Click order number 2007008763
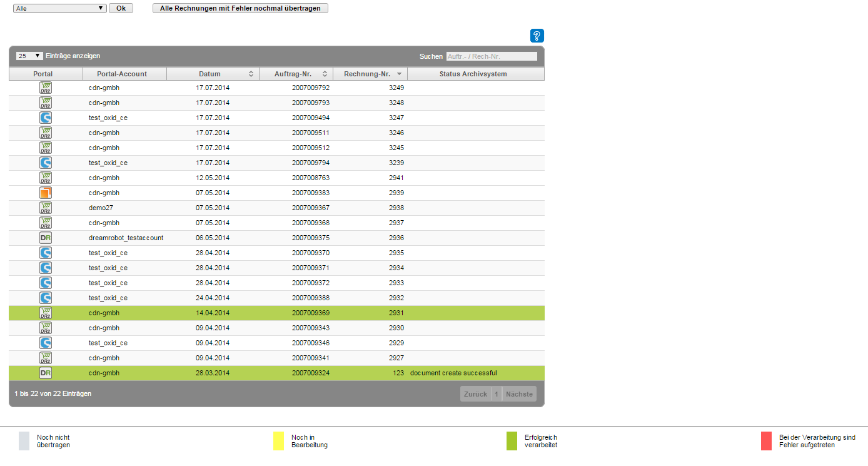The height and width of the screenshot is (466, 868). [x=311, y=178]
